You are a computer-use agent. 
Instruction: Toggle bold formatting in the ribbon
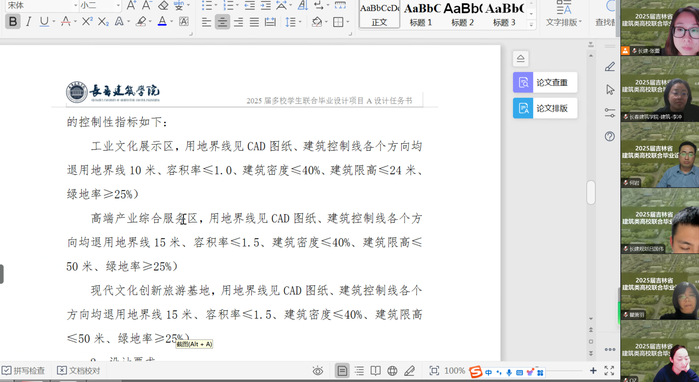tap(13, 21)
